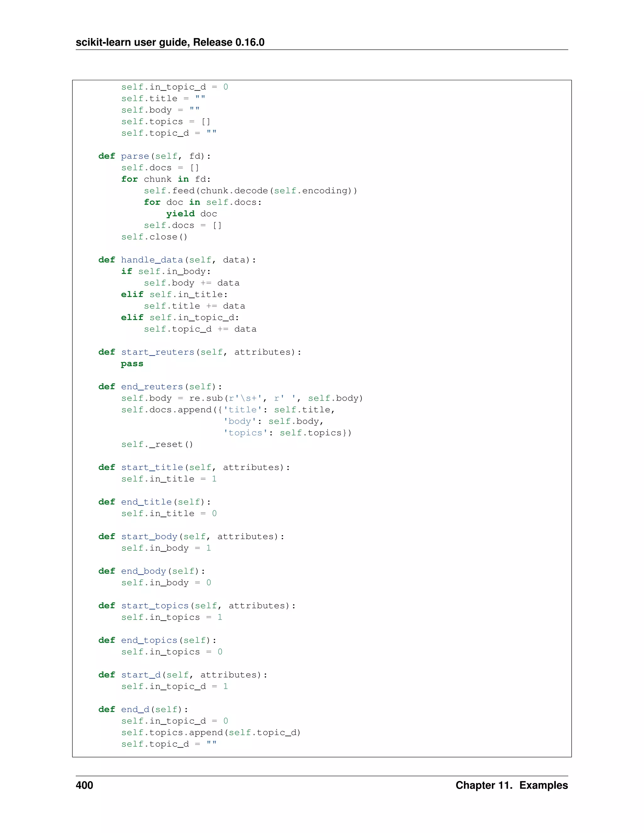Viewport: 644px width, 833px height.
Task: Click 'self.in_body = 1' line
Action: pyautogui.click(x=166, y=548)
